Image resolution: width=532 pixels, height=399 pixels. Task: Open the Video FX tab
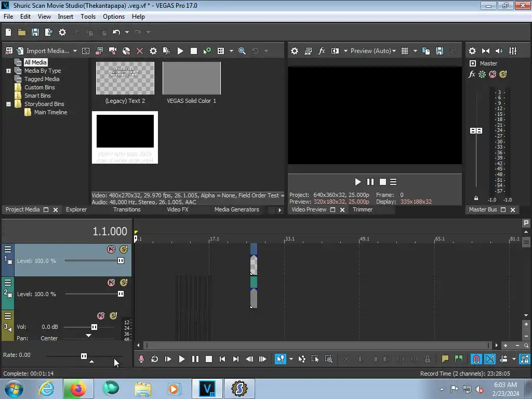(178, 210)
